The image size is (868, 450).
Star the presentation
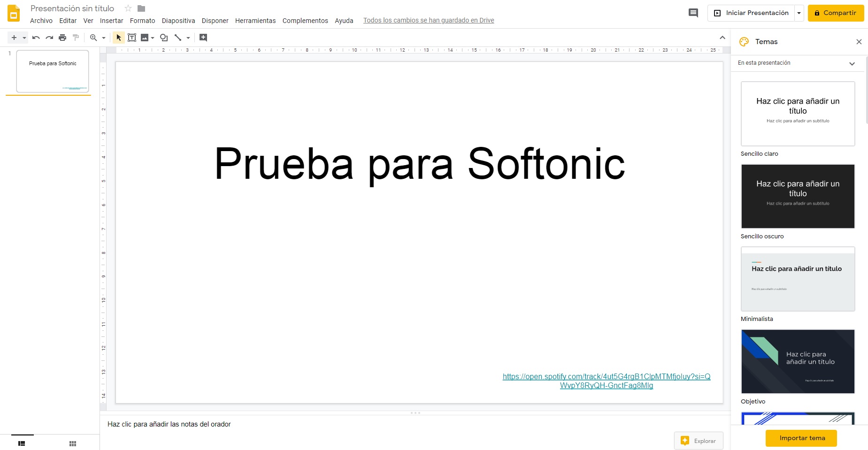tap(128, 8)
